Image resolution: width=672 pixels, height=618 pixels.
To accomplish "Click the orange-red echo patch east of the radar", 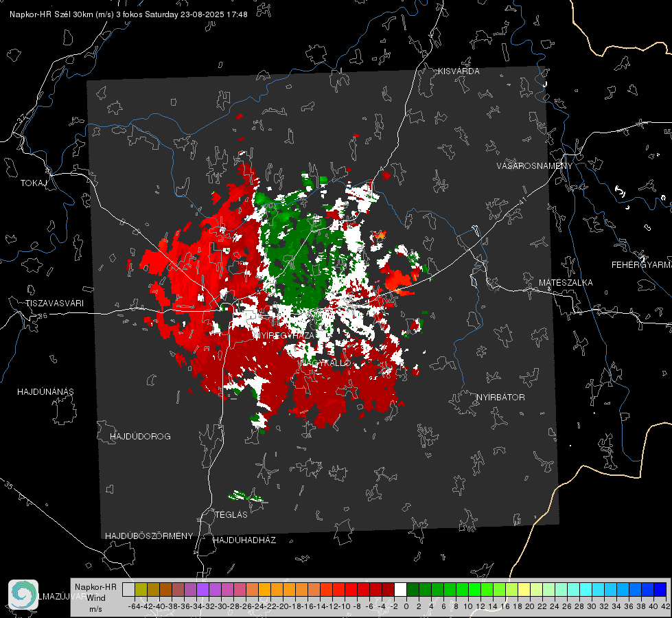I will click(399, 280).
